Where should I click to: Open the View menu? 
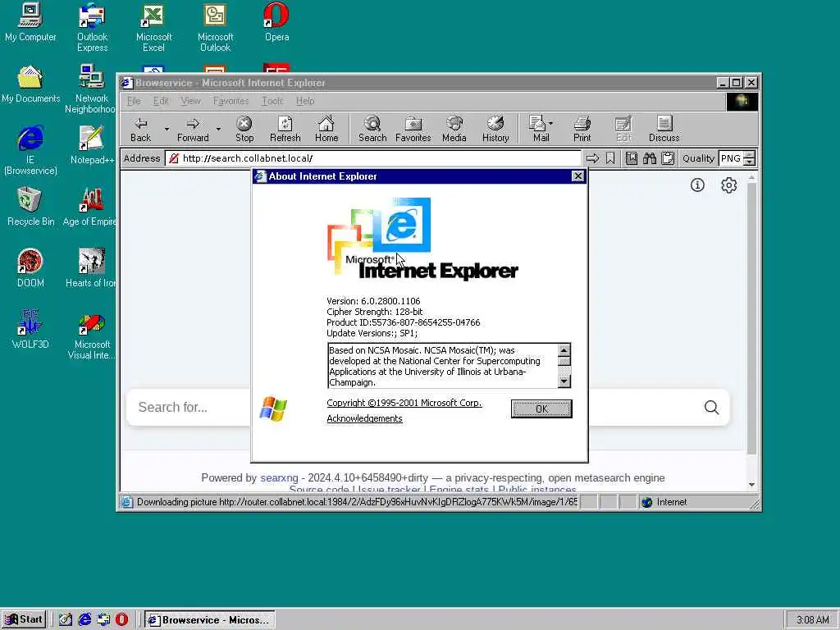coord(190,101)
